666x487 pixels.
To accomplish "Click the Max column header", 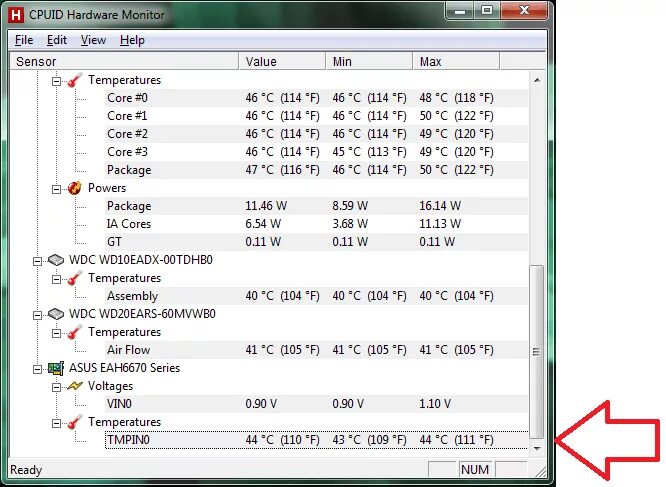I will [456, 62].
